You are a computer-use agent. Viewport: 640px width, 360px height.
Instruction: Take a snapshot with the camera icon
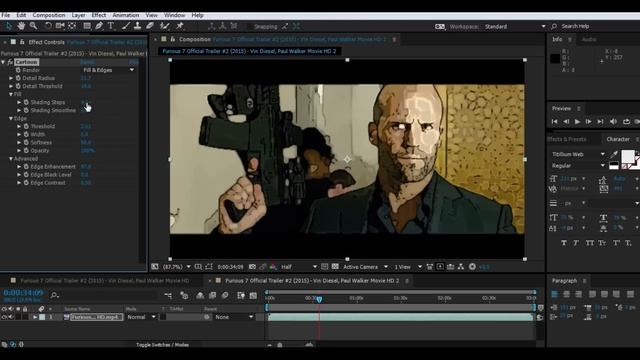252,267
